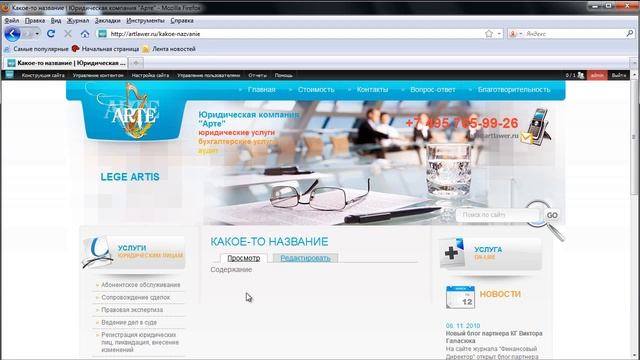Image resolution: width=640 pixels, height=360 pixels.
Task: Switch to the Просмотр tab
Action: (244, 258)
